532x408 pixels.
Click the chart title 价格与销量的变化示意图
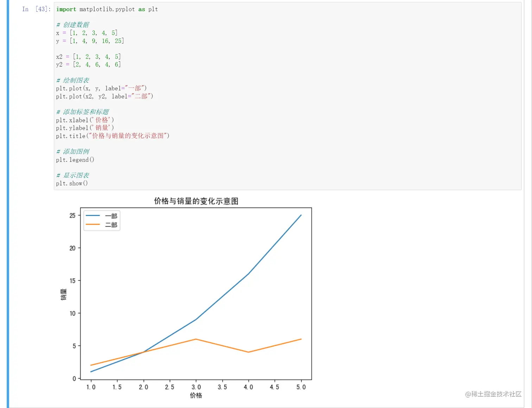pyautogui.click(x=196, y=201)
